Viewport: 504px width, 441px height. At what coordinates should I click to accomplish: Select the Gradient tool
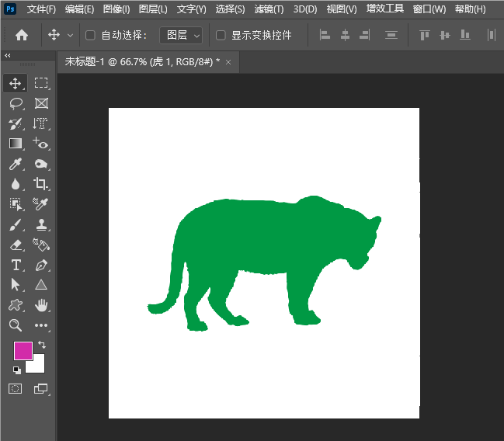point(16,144)
